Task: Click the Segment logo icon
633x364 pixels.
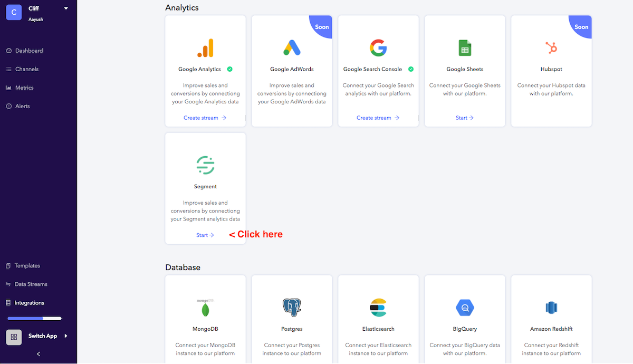Action: [205, 165]
